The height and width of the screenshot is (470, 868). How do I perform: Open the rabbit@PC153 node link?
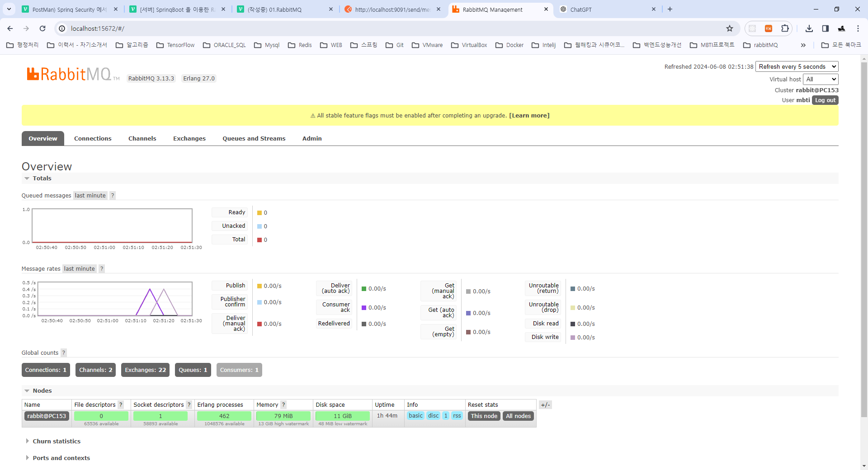(x=47, y=416)
